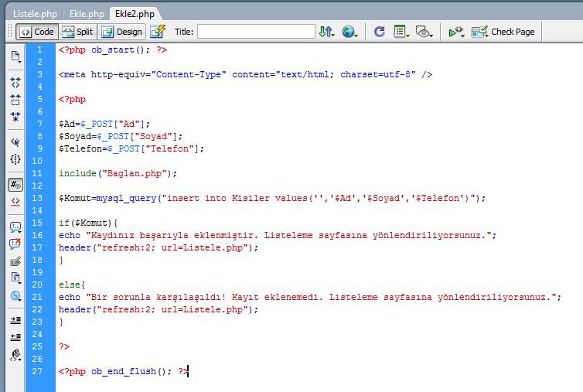Click the opening <?php tag on line 5
The height and width of the screenshot is (392, 583).
pos(72,99)
